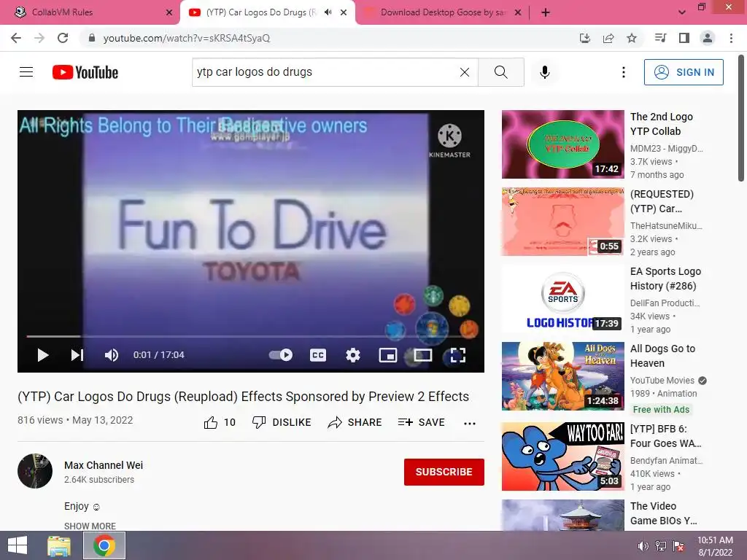The width and height of the screenshot is (747, 560).
Task: Close the CollabVM Rules tab
Action: click(169, 12)
